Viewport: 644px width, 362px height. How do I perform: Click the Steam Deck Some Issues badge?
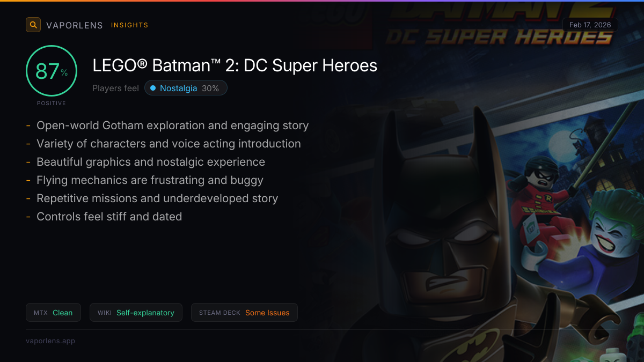click(244, 313)
